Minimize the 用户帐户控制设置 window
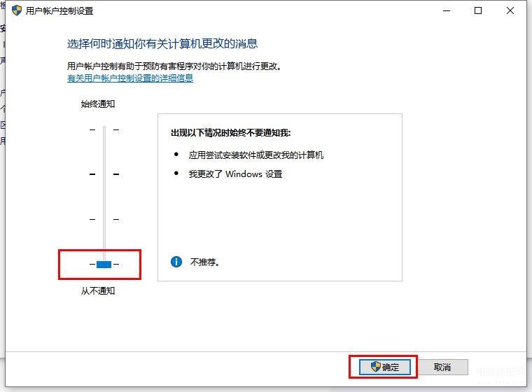This screenshot has width=532, height=392. 447,10
